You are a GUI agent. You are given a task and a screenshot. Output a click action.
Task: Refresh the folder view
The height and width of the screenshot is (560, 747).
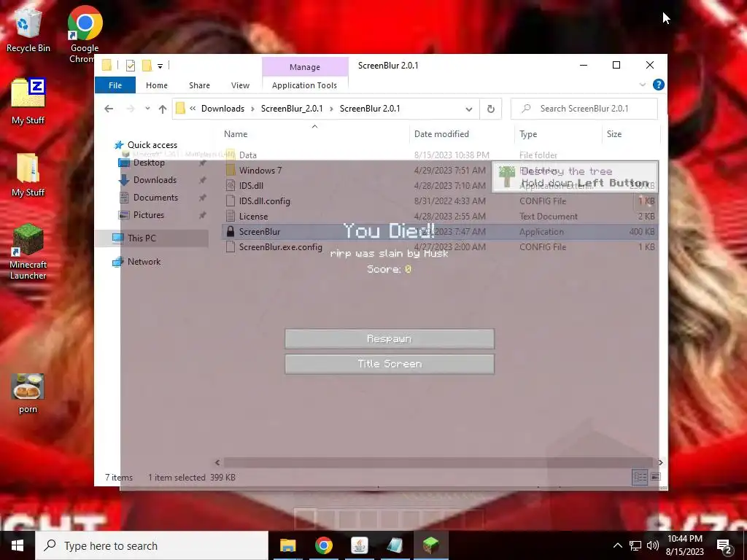pyautogui.click(x=491, y=109)
